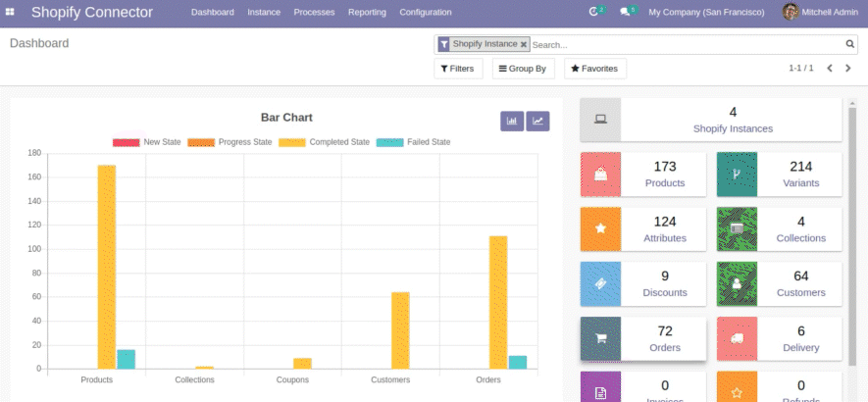
Task: Open the apps grid menu icon
Action: click(12, 13)
